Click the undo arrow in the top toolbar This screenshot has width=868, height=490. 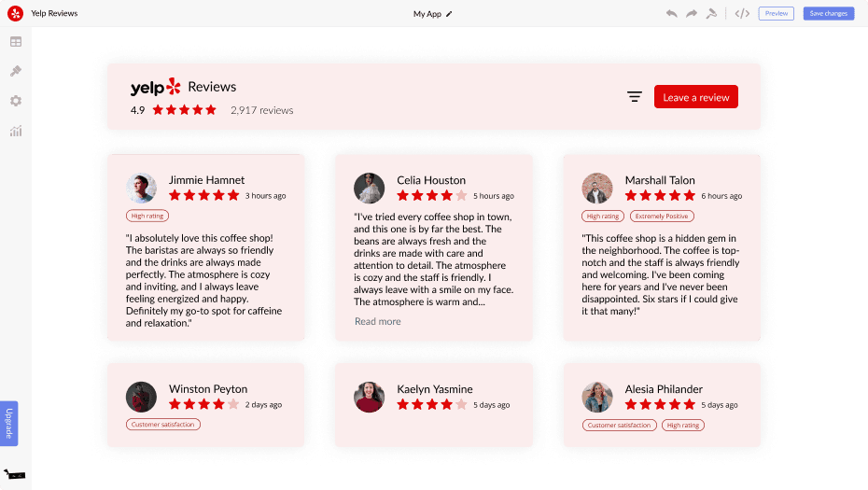[672, 13]
